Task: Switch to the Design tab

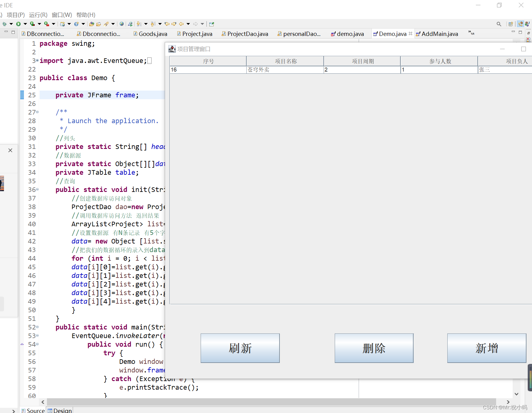Action: pos(60,411)
